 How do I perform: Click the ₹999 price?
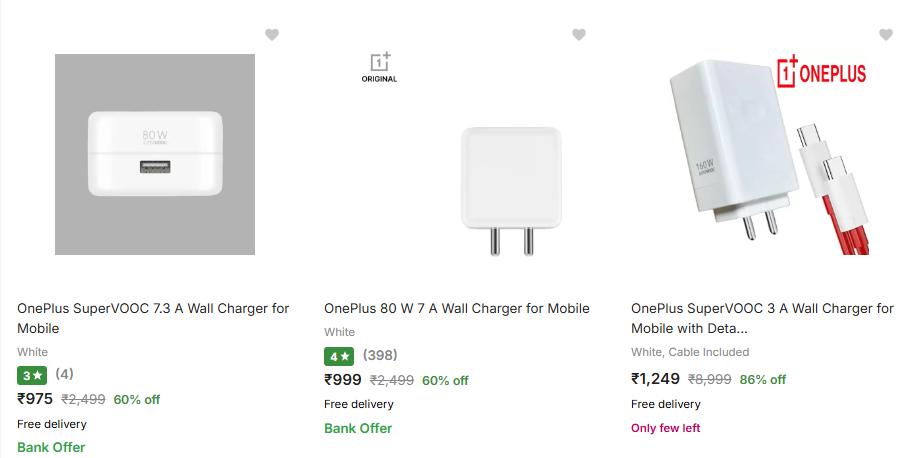pos(343,380)
